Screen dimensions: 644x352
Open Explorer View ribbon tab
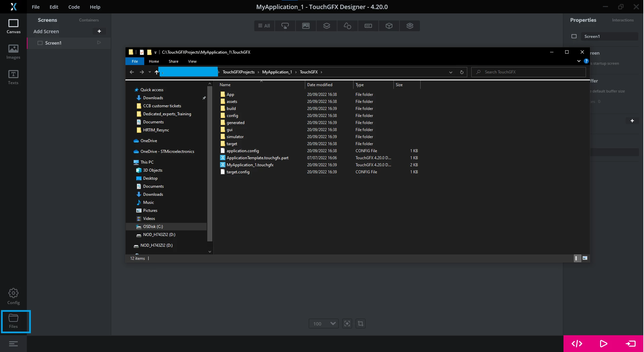pyautogui.click(x=192, y=61)
